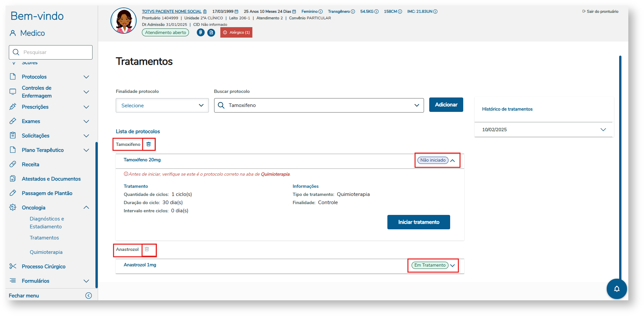Select Diagnósticos e Estadiamento menu item
This screenshot has width=644, height=316.
click(47, 223)
